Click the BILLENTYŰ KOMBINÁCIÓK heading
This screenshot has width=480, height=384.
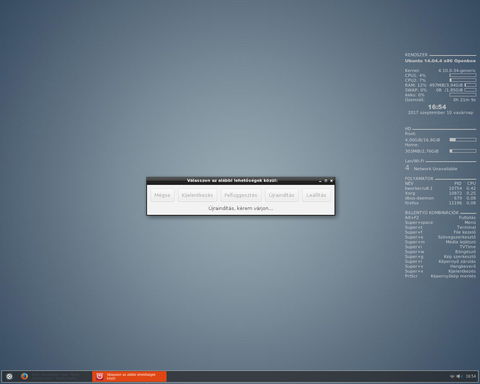point(432,213)
